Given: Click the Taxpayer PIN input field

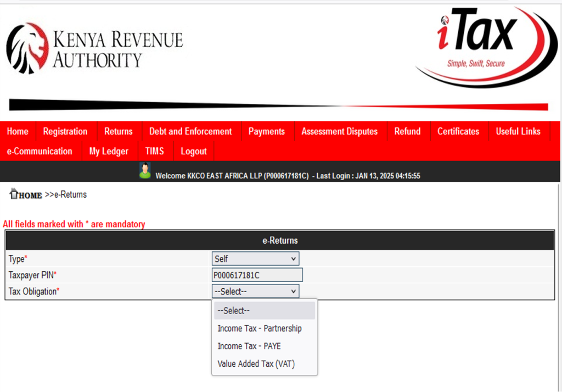Looking at the screenshot, I should coord(257,275).
